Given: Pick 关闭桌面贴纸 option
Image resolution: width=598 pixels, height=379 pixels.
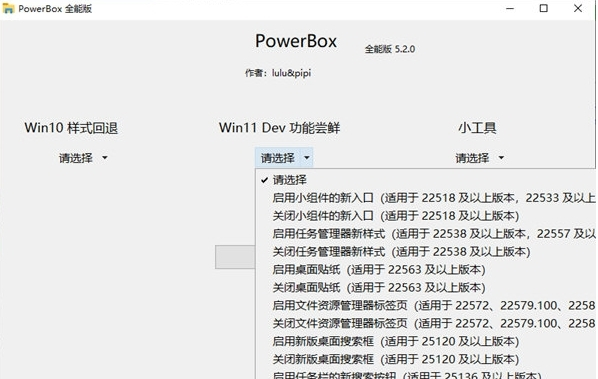Looking at the screenshot, I should [x=425, y=287].
